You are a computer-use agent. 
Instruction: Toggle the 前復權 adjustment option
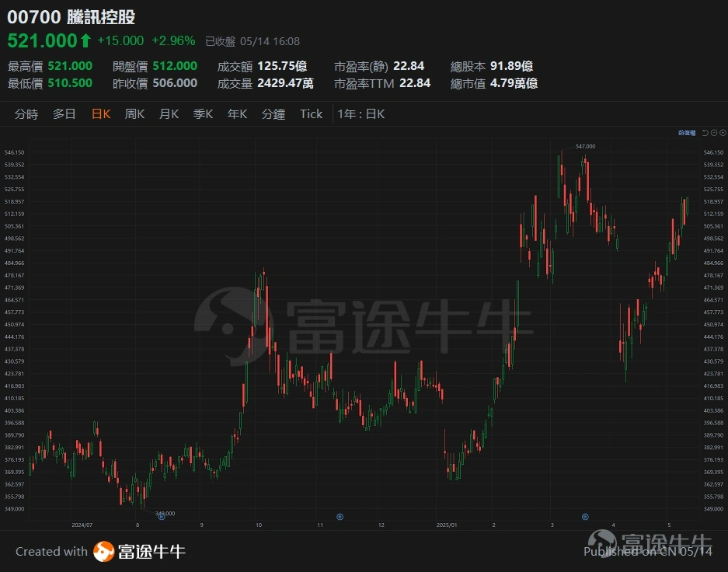[x=687, y=133]
